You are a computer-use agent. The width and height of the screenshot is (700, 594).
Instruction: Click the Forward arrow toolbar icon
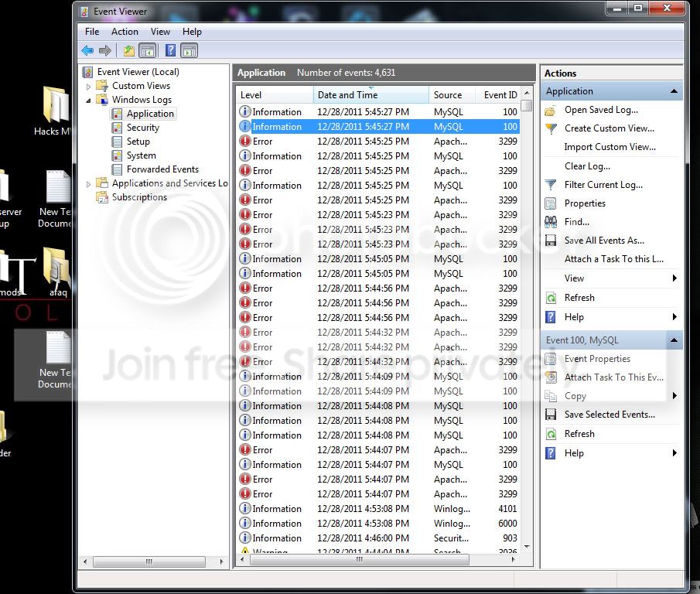105,51
